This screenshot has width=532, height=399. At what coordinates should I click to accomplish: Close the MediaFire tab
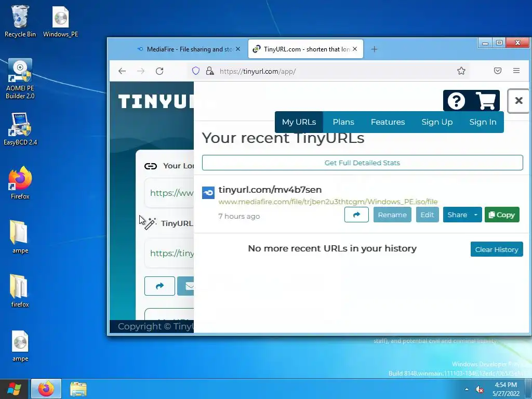[238, 49]
